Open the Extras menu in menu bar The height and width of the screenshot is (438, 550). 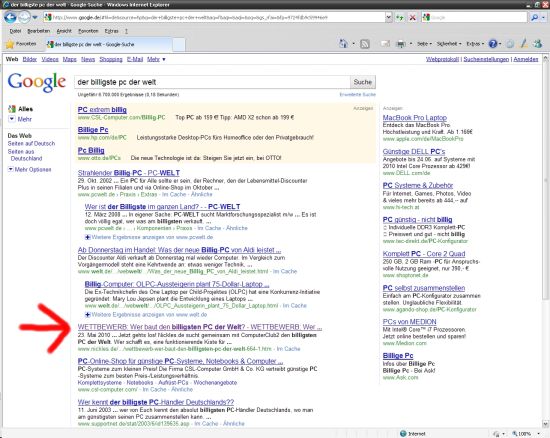112,31
